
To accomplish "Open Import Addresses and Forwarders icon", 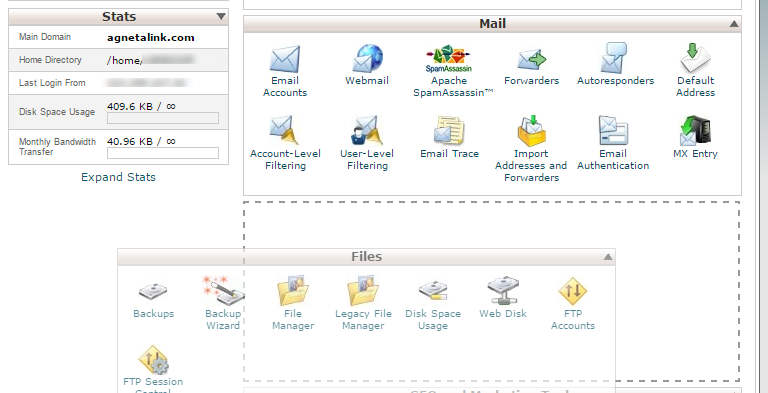I will point(531,131).
